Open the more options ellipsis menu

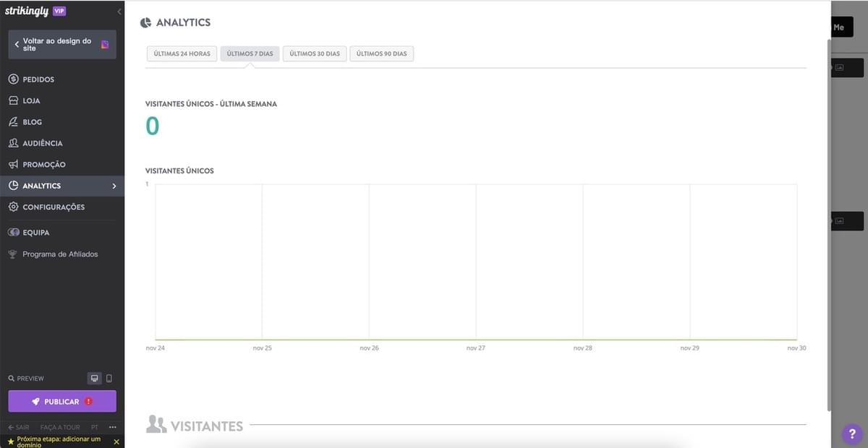click(x=112, y=427)
